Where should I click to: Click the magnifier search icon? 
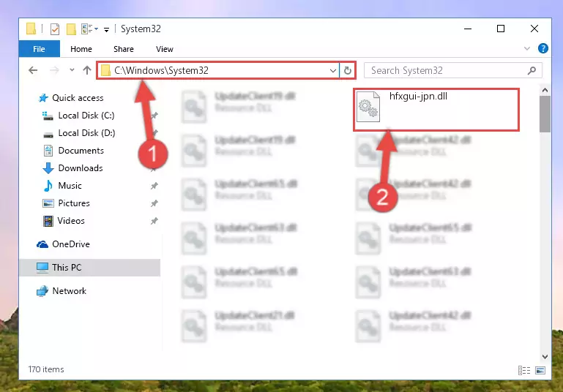pos(532,70)
